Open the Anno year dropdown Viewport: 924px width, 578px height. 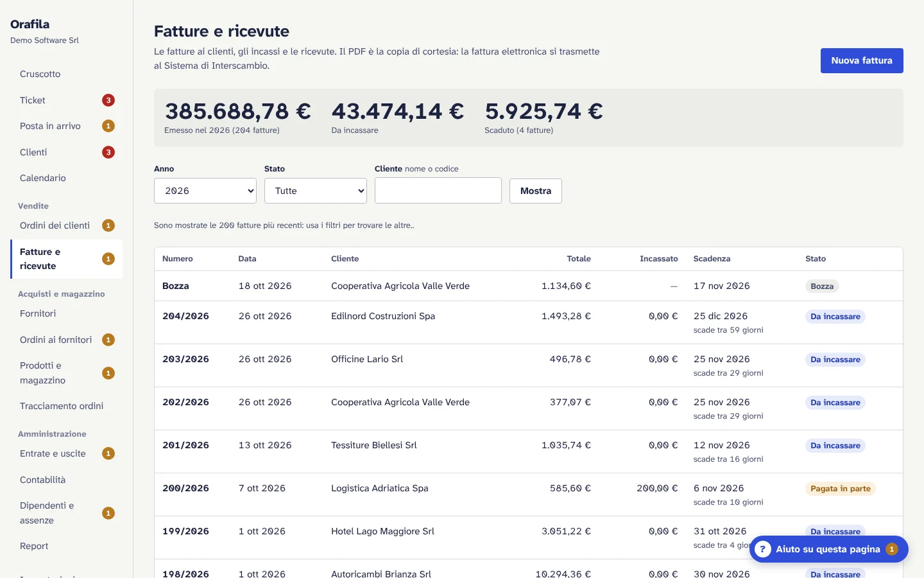click(205, 191)
